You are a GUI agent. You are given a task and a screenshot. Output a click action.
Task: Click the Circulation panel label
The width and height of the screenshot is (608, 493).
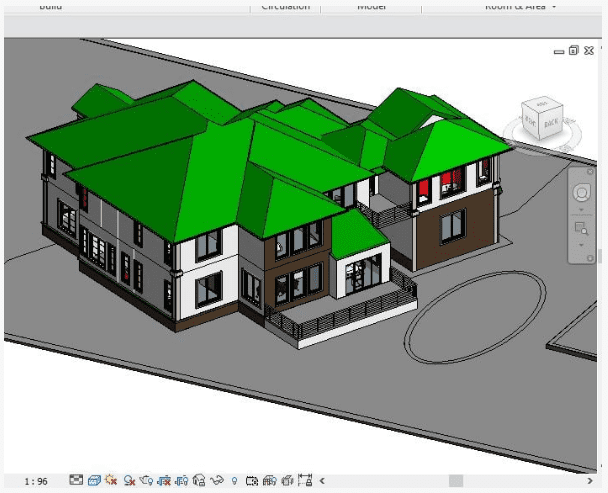(x=285, y=6)
